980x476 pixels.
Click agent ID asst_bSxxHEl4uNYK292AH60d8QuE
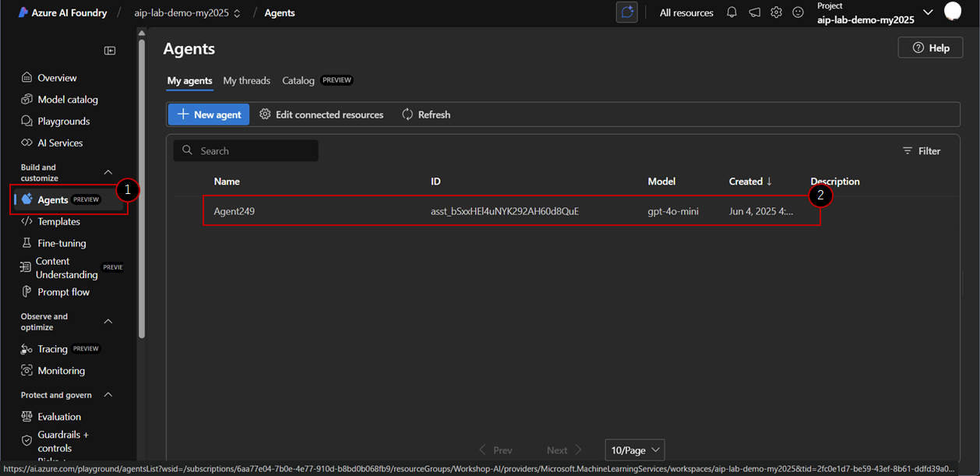coord(505,211)
